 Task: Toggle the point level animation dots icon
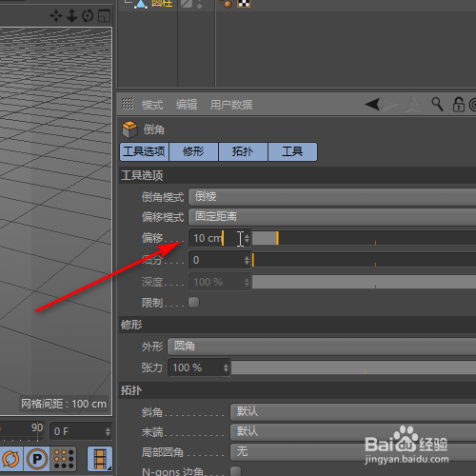64,459
